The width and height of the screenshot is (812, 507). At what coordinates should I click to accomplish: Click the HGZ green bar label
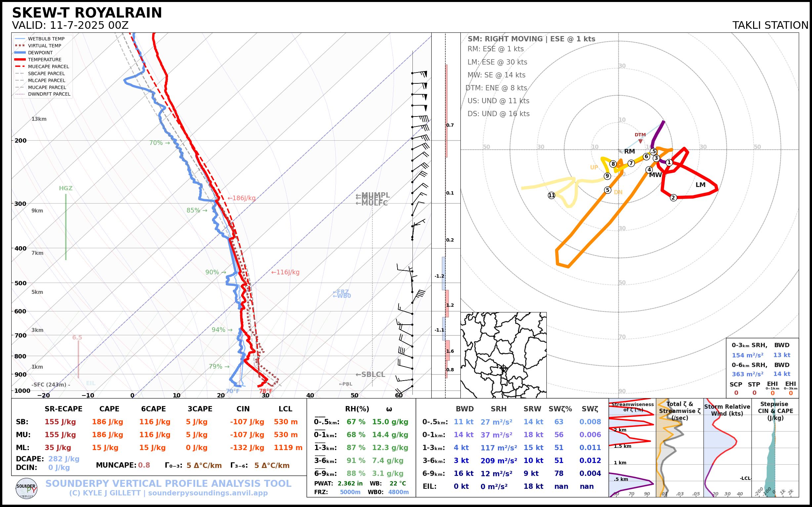coord(66,188)
